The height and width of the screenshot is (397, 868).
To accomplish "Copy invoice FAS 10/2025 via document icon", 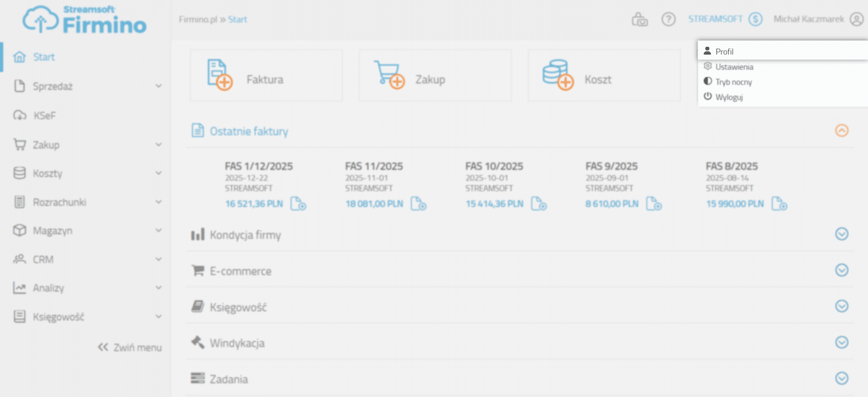I will tap(539, 204).
